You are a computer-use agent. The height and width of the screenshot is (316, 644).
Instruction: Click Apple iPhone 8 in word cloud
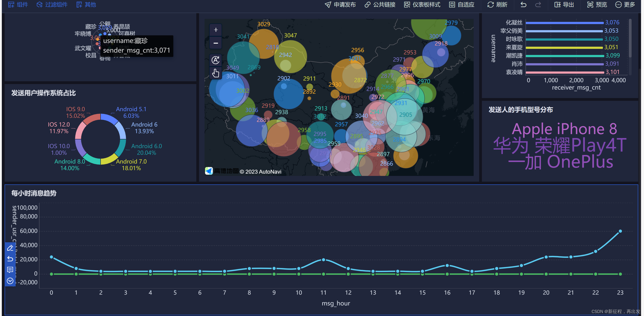[564, 129]
